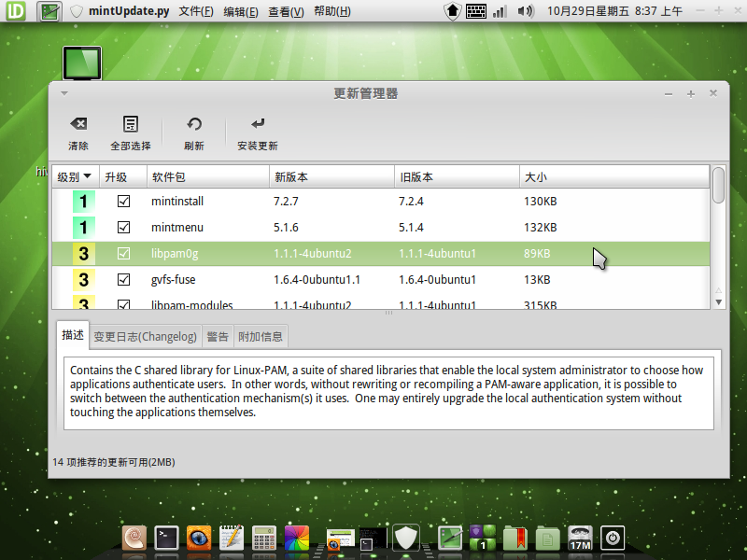The width and height of the screenshot is (747, 560).
Task: Switch to the terminal window thumbnail in dock
Action: 373,539
